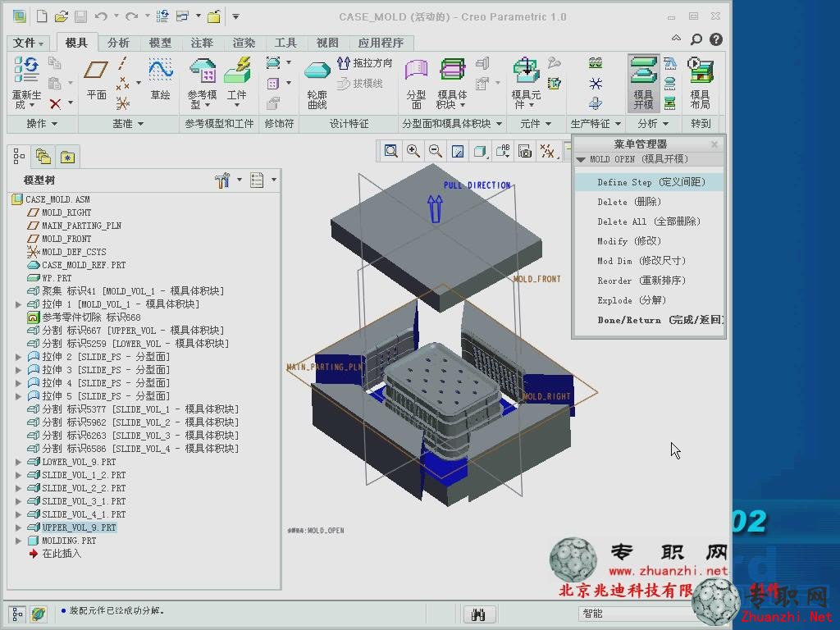Toggle the annotation display icon in view toolbar

pos(503,152)
